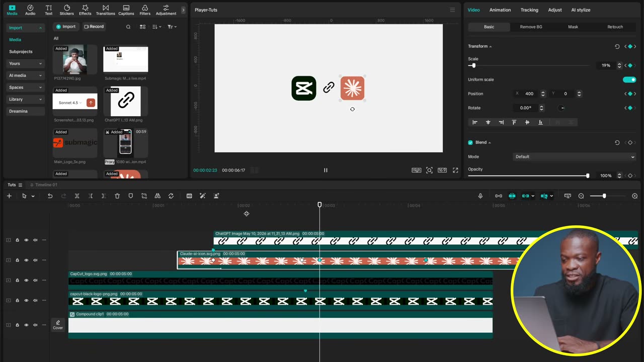Image resolution: width=644 pixels, height=362 pixels.
Task: Add a keyframe for Scale
Action: (630, 65)
